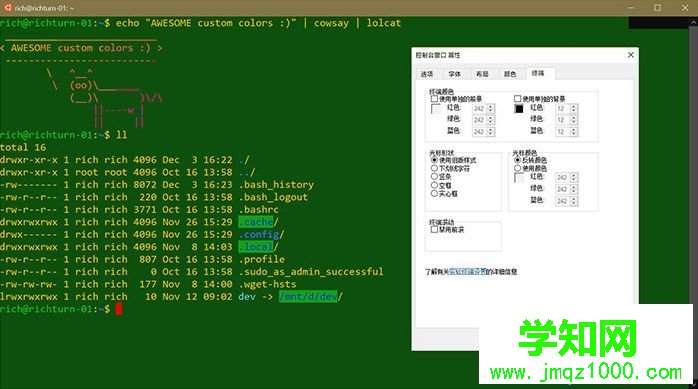Enable the 使用单独的前景 checkbox

434,99
